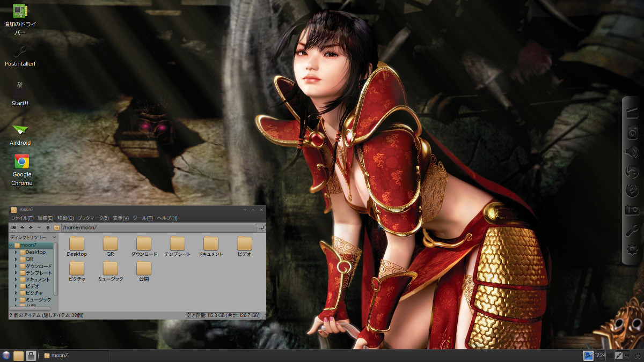Image resolution: width=644 pixels, height=362 pixels.
Task: Go to parent folder with up arrow
Action: (48, 228)
